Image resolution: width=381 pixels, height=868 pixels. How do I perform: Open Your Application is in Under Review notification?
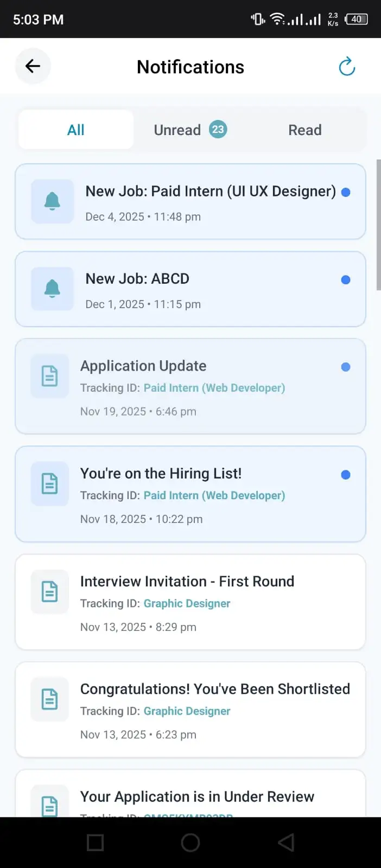[x=197, y=796]
